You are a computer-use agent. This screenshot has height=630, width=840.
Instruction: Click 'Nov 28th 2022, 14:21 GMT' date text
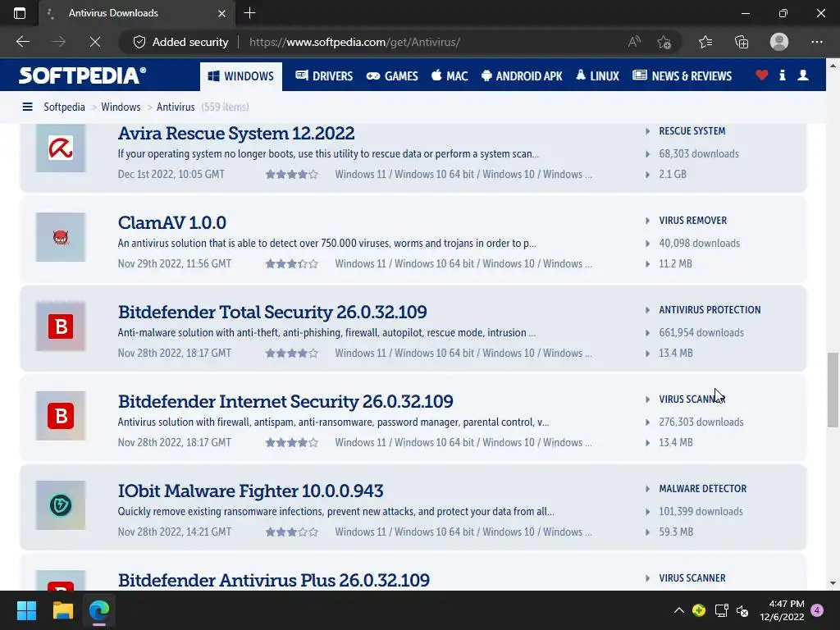[x=175, y=532]
